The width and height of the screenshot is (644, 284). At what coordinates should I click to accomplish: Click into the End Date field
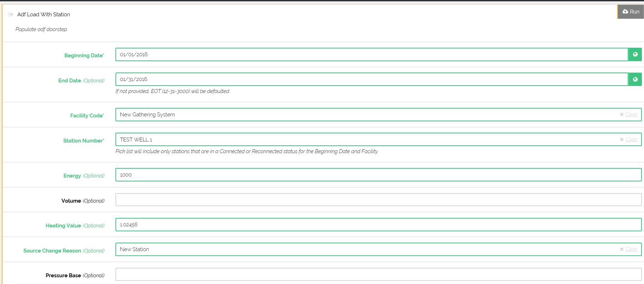(371, 79)
